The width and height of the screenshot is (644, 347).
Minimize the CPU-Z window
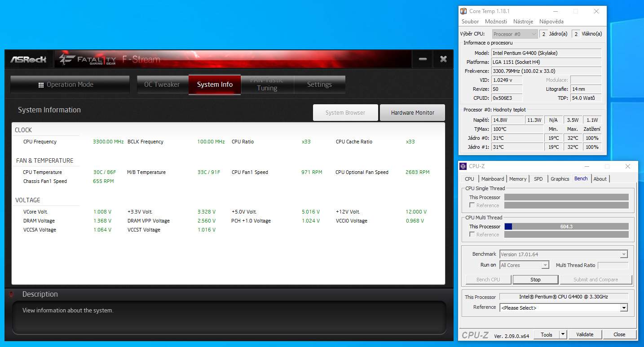(587, 166)
